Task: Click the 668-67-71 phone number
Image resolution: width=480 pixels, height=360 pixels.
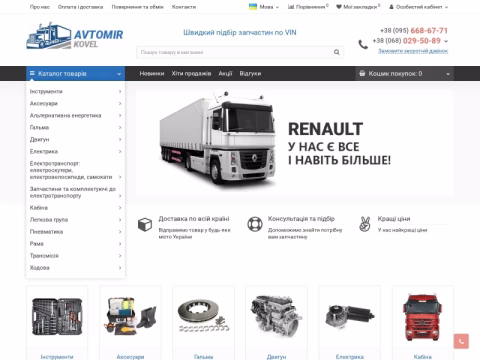Action: pyautogui.click(x=429, y=31)
